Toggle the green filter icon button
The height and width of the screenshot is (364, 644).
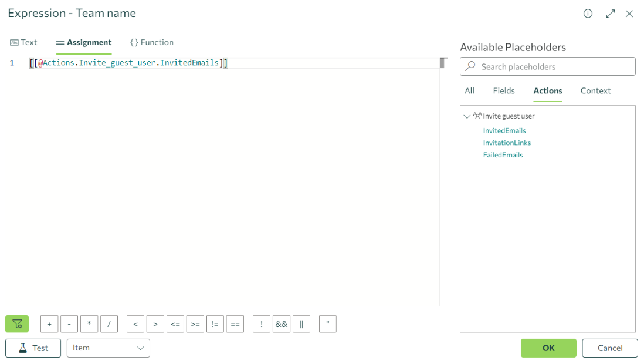click(x=17, y=324)
